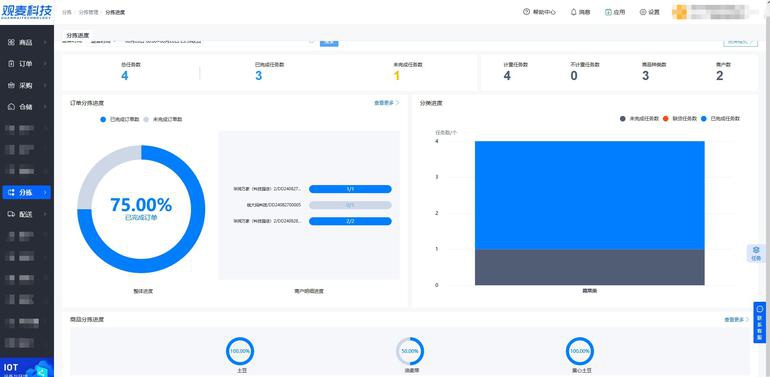This screenshot has width=770, height=377.
Task: Select the 采购 sidebar icon
Action: (x=11, y=85)
